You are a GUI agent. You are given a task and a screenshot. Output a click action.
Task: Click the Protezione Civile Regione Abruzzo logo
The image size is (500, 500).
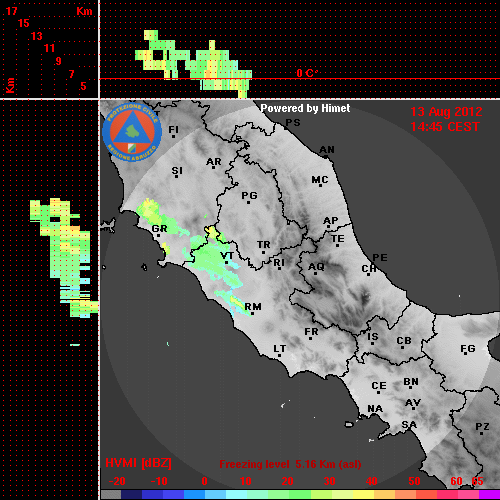pos(132,132)
